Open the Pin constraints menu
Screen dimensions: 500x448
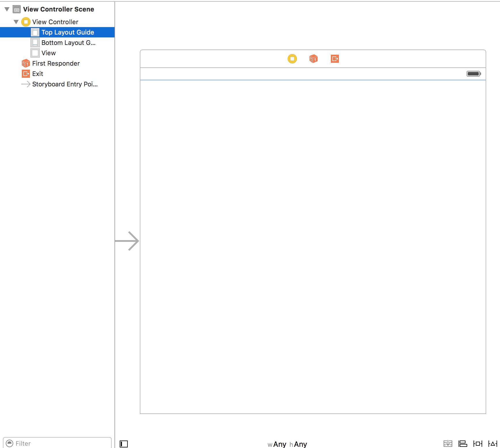point(478,444)
